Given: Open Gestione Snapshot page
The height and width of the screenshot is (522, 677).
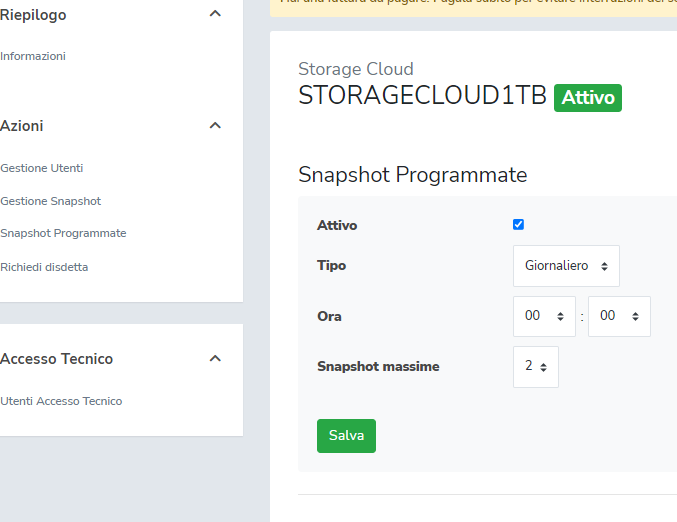Looking at the screenshot, I should coord(50,201).
